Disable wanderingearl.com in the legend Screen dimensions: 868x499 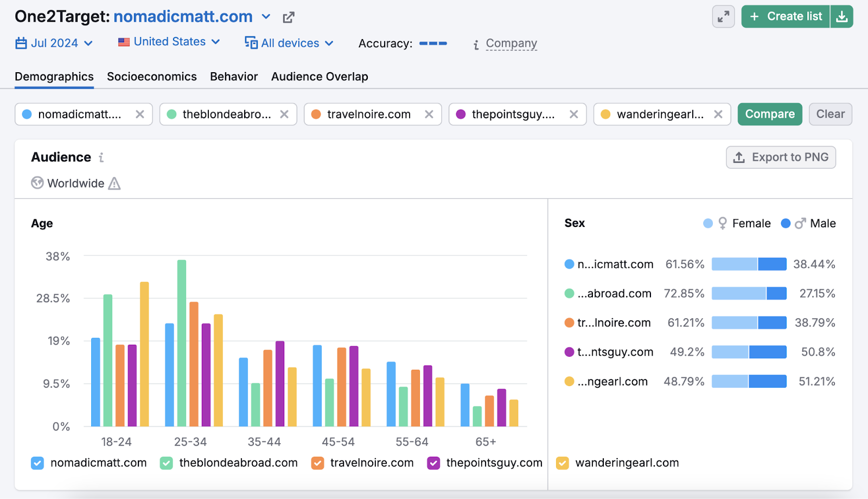[563, 463]
